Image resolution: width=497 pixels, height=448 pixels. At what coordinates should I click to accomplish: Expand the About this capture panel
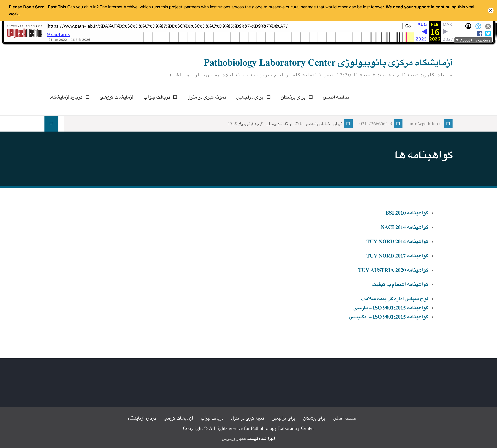[x=473, y=40]
